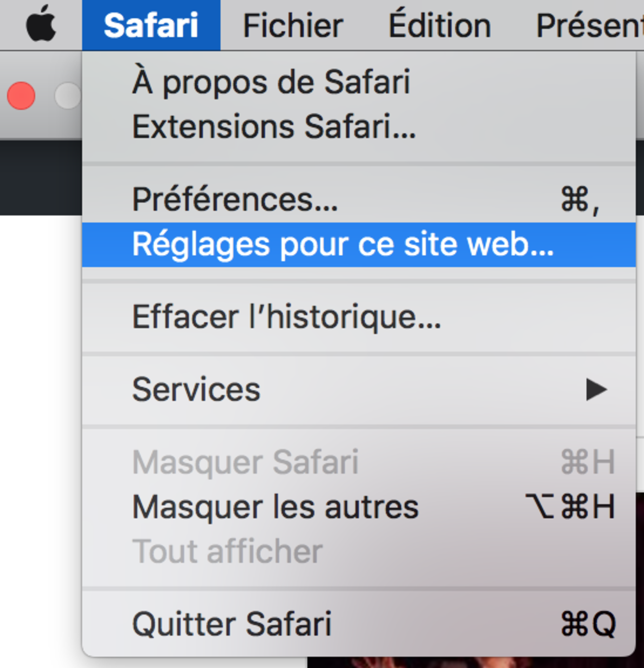Open Préférences from the Safari menu

coord(235,200)
